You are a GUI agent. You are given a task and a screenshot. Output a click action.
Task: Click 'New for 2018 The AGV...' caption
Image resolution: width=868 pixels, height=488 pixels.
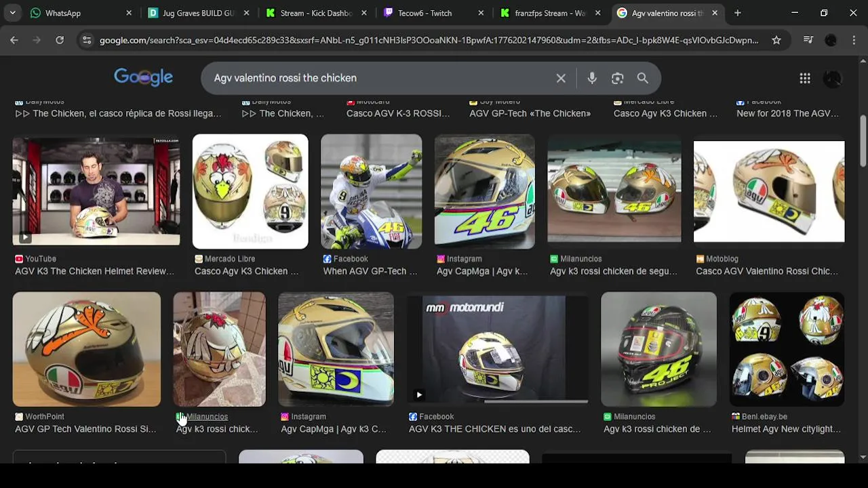click(787, 113)
